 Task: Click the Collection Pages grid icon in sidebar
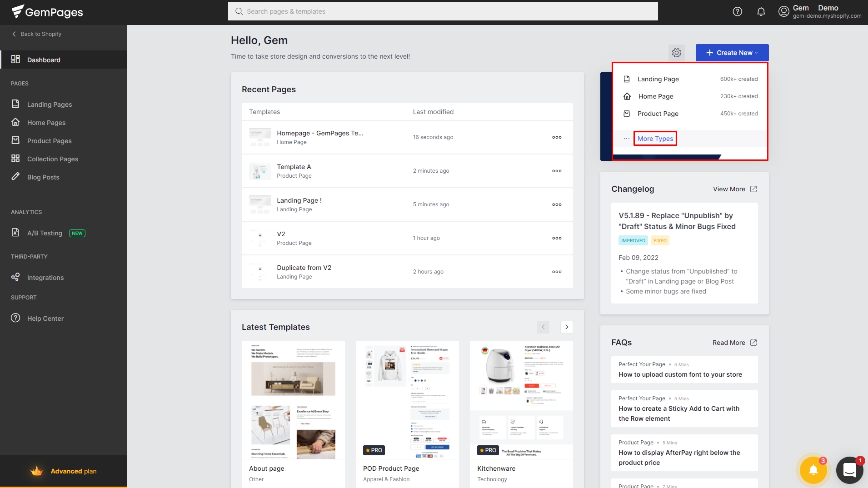[15, 159]
